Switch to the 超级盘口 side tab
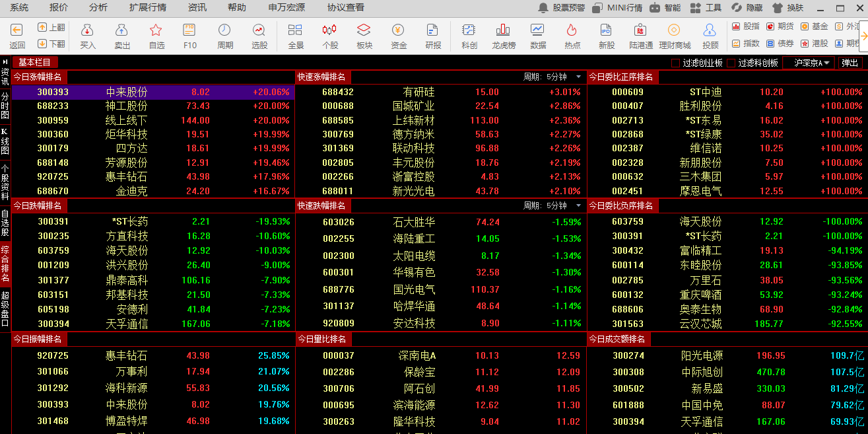The image size is (868, 434). pyautogui.click(x=5, y=308)
